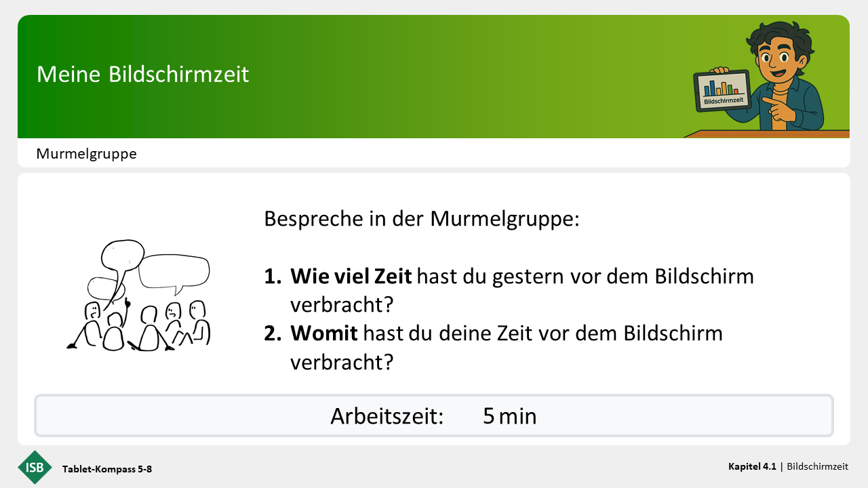868x488 pixels.
Task: Click the footer word 'Bildschirmzeit'
Action: (x=817, y=466)
